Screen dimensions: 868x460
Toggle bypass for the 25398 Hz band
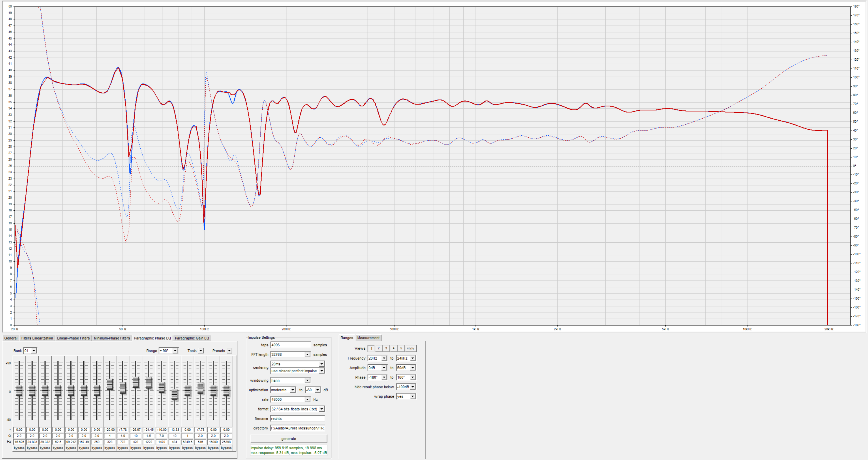226,448
